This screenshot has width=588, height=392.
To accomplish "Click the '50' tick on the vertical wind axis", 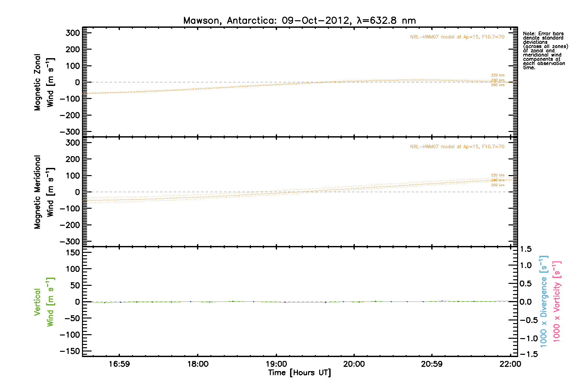I will (x=75, y=286).
